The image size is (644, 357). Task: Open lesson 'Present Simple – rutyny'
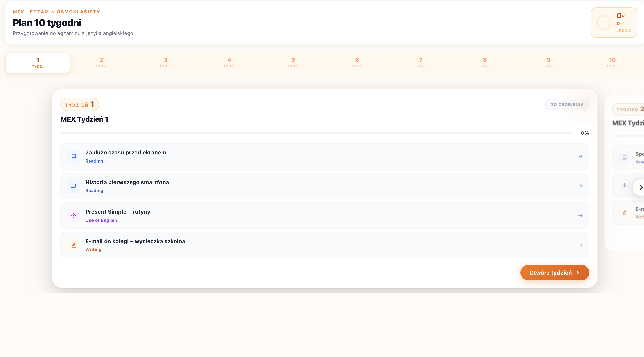(x=325, y=215)
